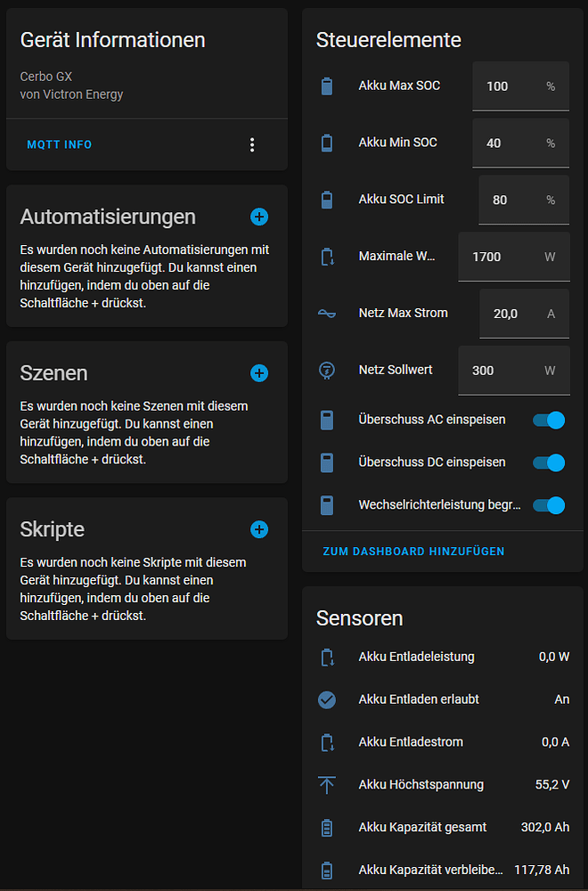
Task: Click the Akku SOC Limit battery icon
Action: pyautogui.click(x=327, y=200)
